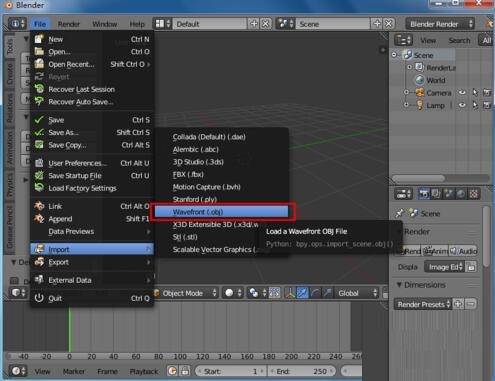Open Image Editor display dropdown
Image resolution: width=495 pixels, height=381 pixels.
click(x=444, y=267)
